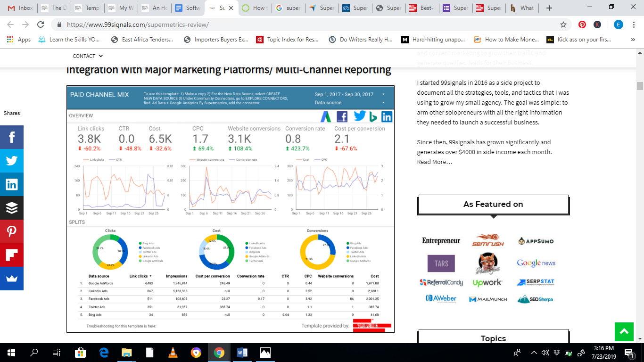Open the 'How to Make Mone...' bookmark
644x362 pixels.
pos(506,40)
